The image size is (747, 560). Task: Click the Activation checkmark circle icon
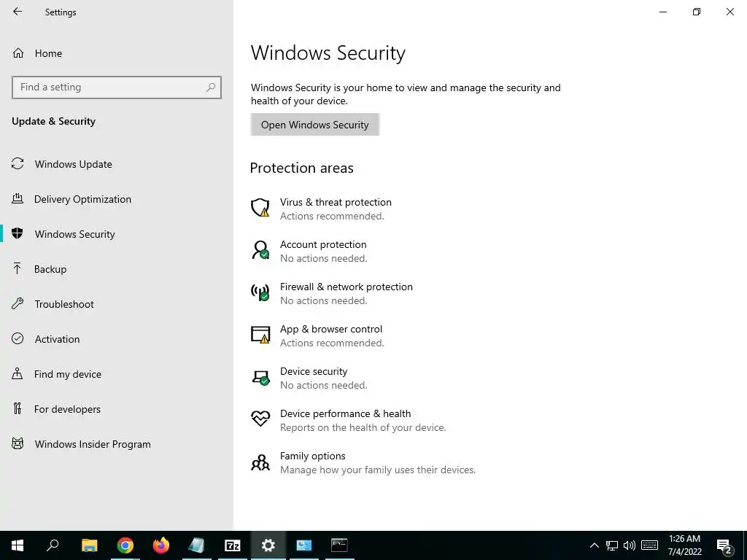(18, 338)
